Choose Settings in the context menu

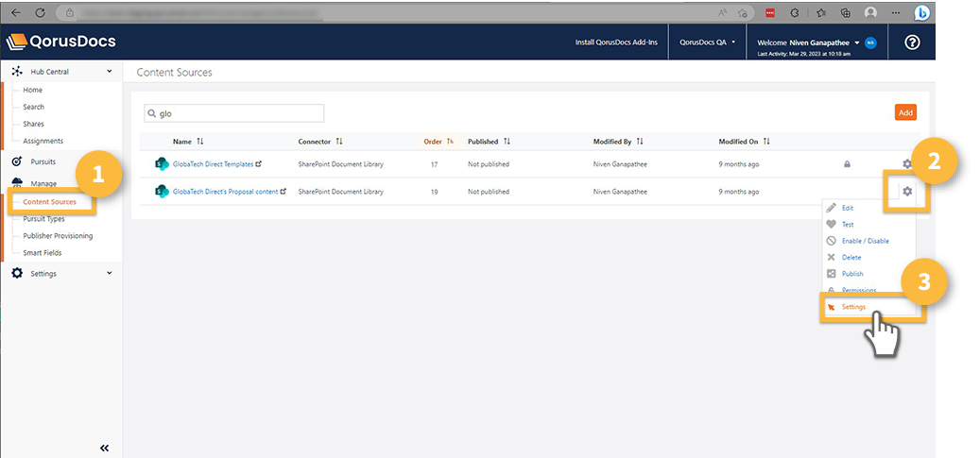click(x=853, y=307)
